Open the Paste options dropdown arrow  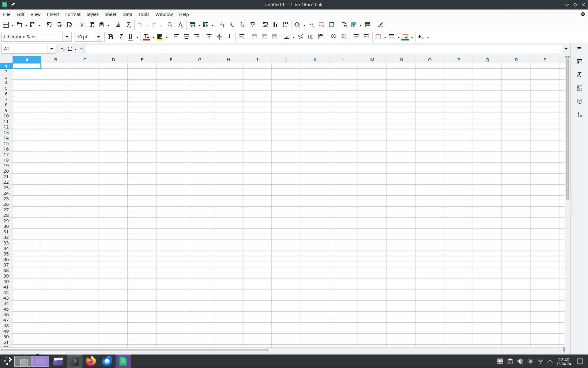click(108, 25)
